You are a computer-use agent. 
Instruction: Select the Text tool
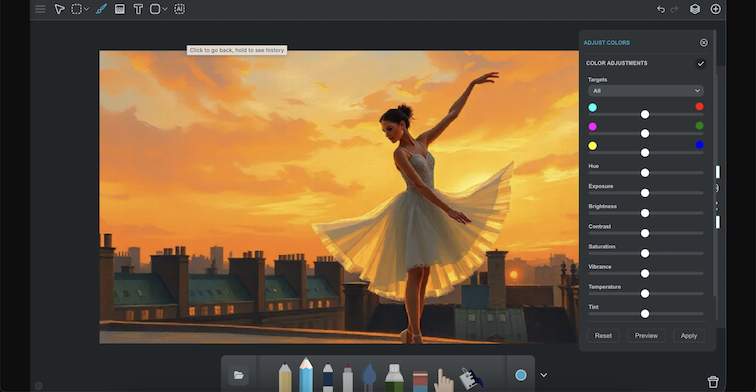click(x=138, y=9)
